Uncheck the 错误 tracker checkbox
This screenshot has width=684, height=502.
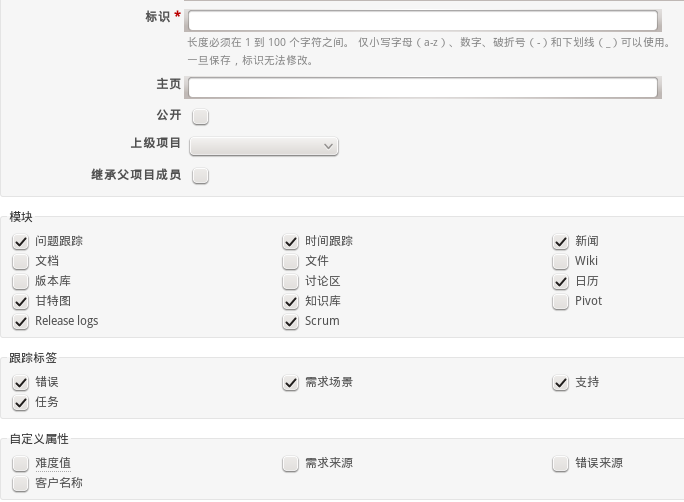click(21, 382)
